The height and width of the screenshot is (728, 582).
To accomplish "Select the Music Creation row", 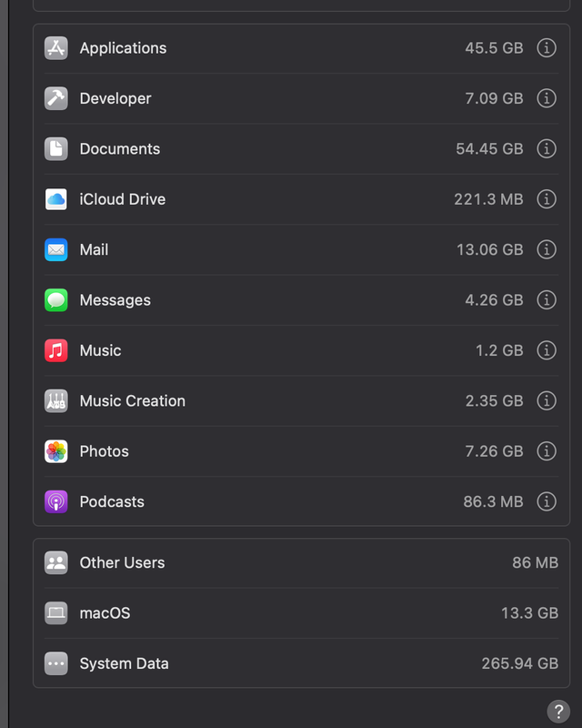I will (273, 401).
